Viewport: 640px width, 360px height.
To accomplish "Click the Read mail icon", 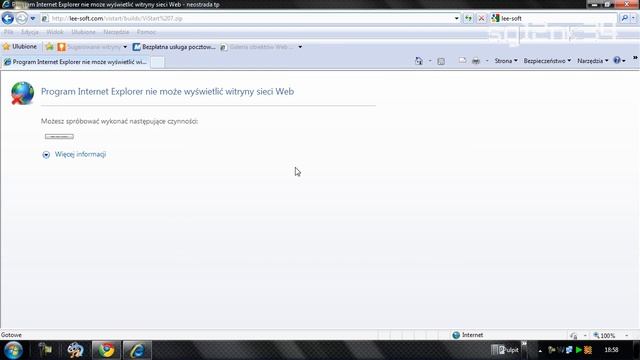I will click(462, 60).
